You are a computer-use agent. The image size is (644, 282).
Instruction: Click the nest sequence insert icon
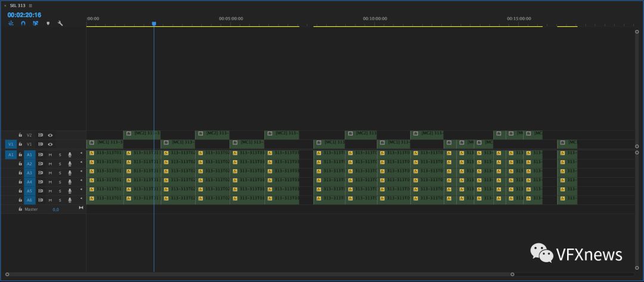click(x=11, y=23)
